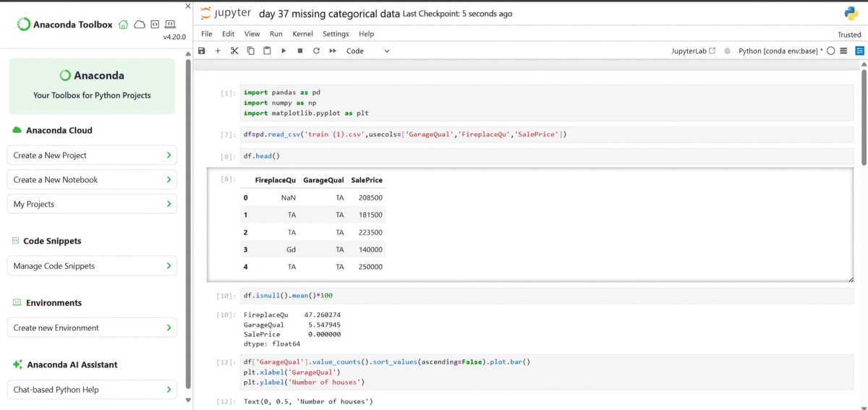This screenshot has width=868, height=410.
Task: Click the Gd value in row 3
Action: (292, 249)
